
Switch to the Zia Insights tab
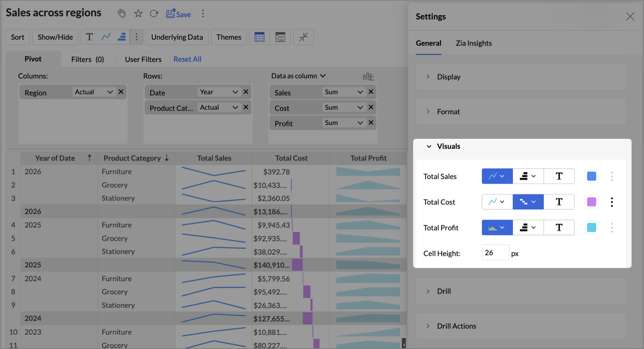[473, 43]
